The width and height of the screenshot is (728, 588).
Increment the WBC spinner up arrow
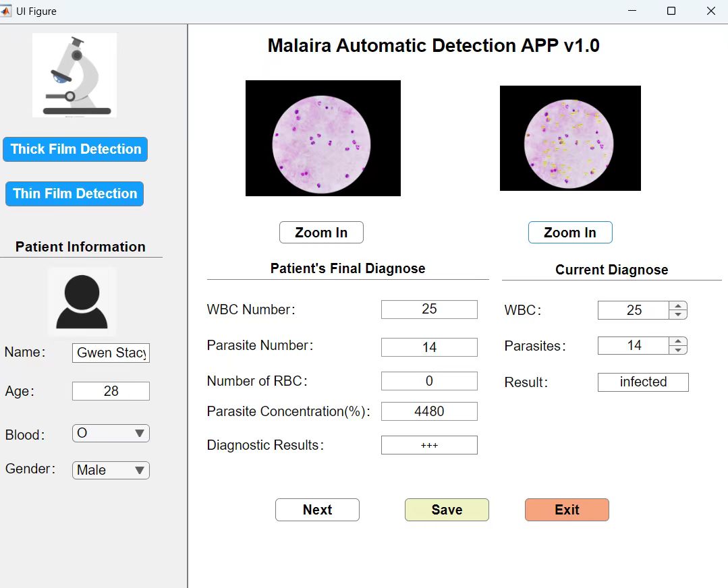[x=678, y=305]
